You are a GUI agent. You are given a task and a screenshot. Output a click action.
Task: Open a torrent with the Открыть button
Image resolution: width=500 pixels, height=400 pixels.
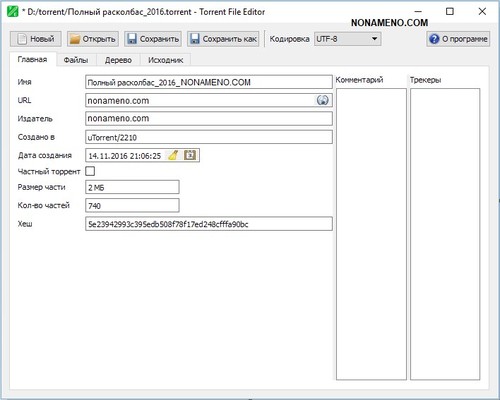[93, 39]
